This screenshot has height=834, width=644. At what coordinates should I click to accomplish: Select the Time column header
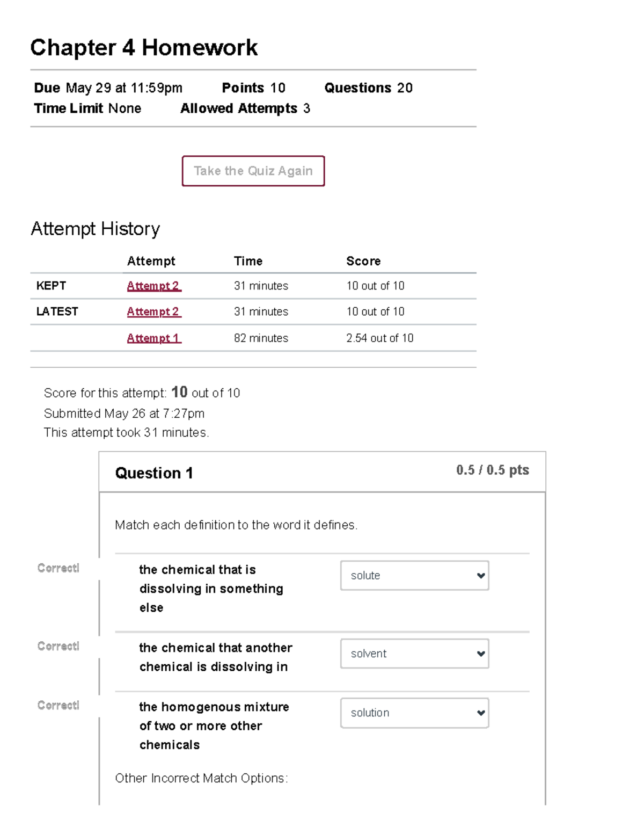pos(248,261)
